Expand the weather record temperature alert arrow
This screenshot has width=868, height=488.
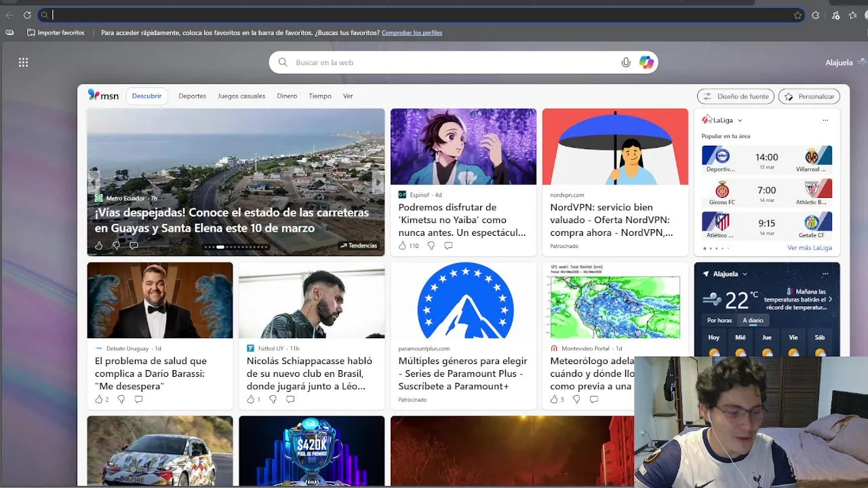pos(831,299)
